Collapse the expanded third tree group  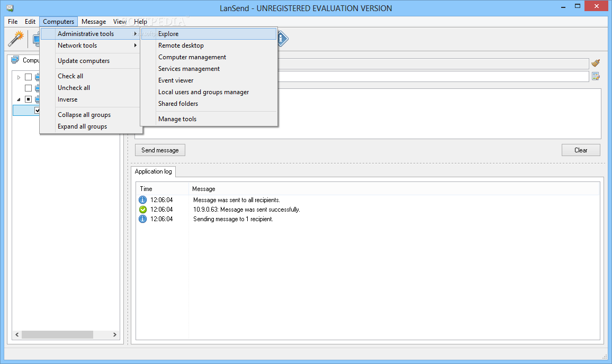coord(19,99)
